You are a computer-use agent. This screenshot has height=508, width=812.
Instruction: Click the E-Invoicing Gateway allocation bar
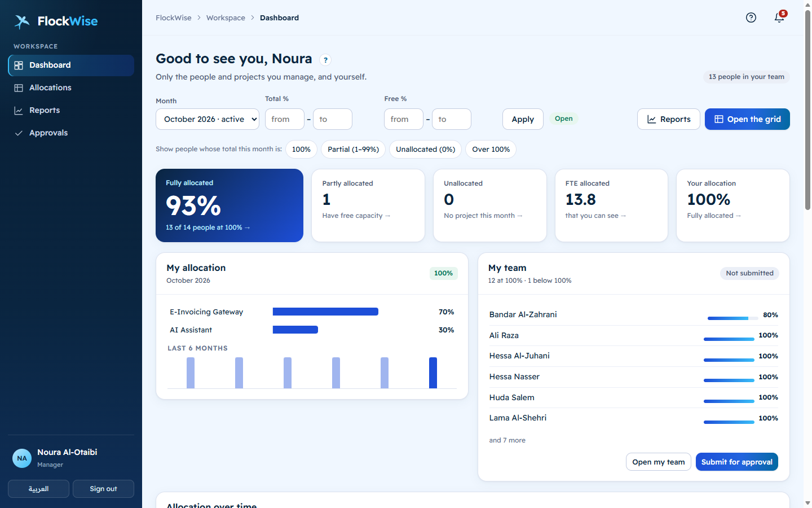[x=325, y=312]
